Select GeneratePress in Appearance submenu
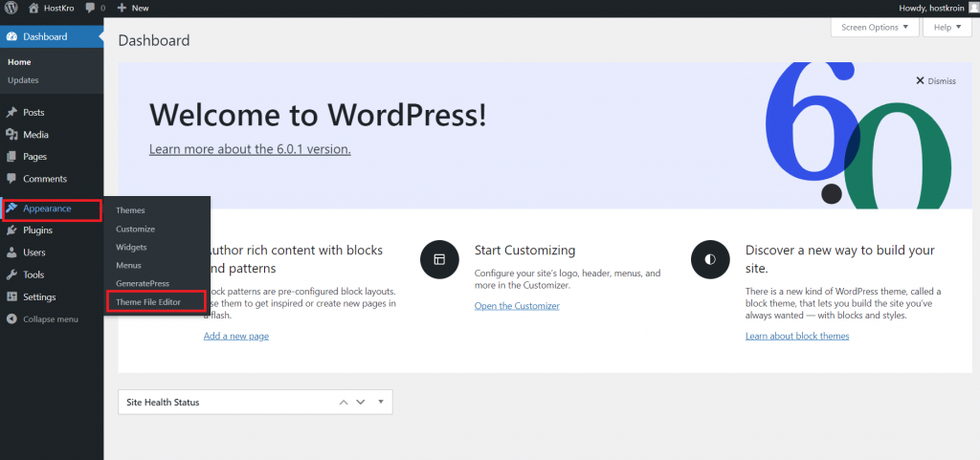This screenshot has width=980, height=460. pyautogui.click(x=143, y=283)
